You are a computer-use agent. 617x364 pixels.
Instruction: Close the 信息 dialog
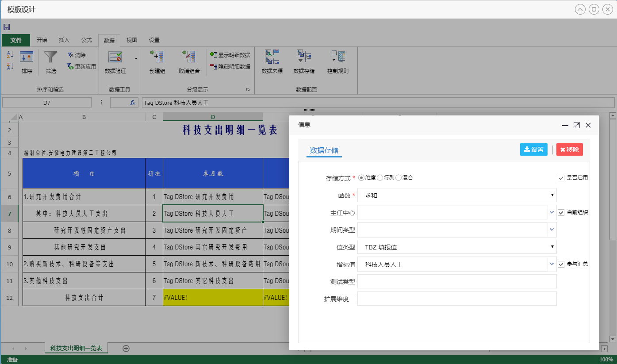(588, 125)
